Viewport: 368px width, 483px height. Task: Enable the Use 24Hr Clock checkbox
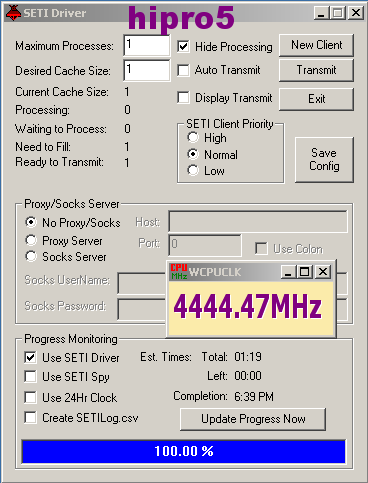(31, 397)
